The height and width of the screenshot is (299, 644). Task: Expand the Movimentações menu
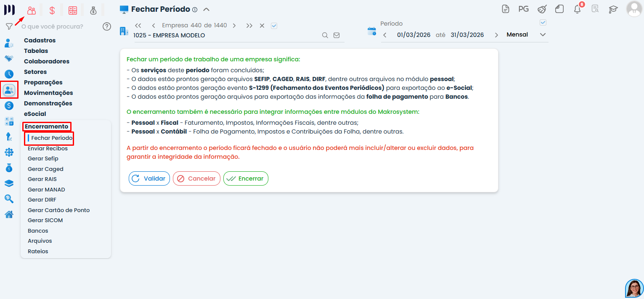pyautogui.click(x=48, y=93)
